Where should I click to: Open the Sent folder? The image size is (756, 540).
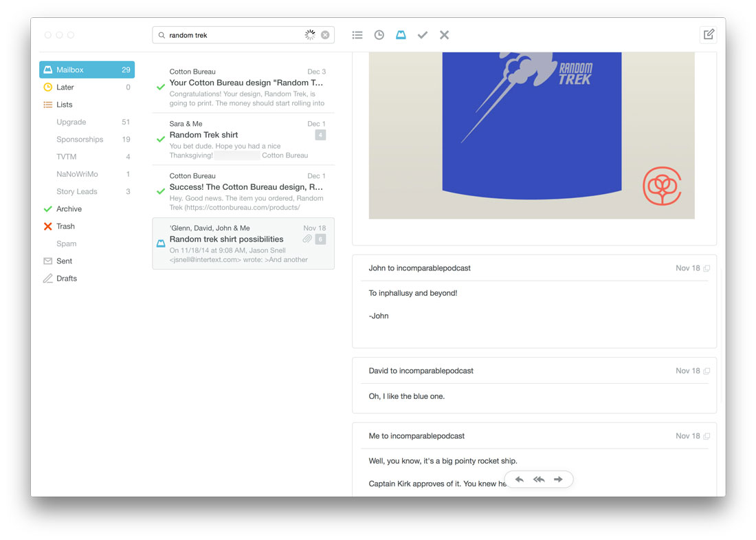pos(87,261)
